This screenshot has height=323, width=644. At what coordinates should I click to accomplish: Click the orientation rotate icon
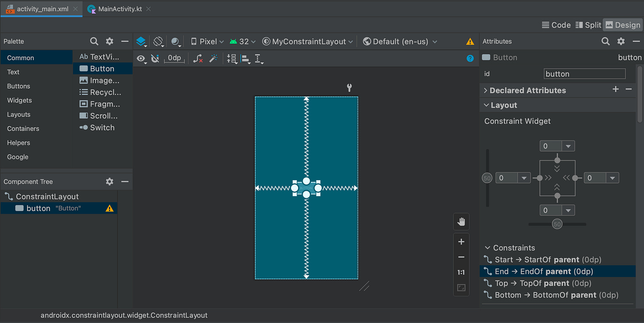click(158, 42)
